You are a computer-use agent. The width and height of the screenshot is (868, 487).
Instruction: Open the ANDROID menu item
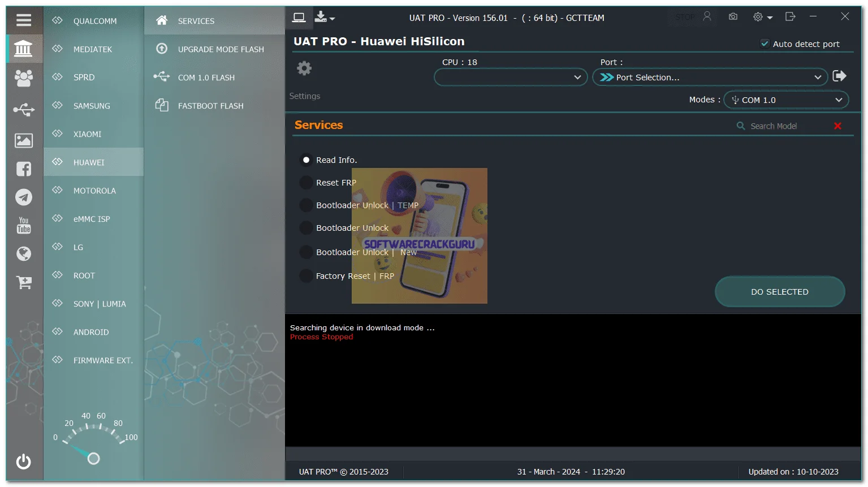(x=93, y=332)
